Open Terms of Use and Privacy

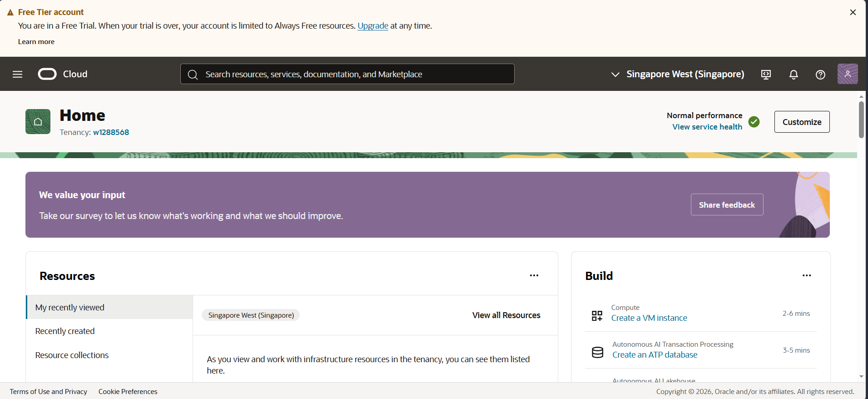click(49, 392)
